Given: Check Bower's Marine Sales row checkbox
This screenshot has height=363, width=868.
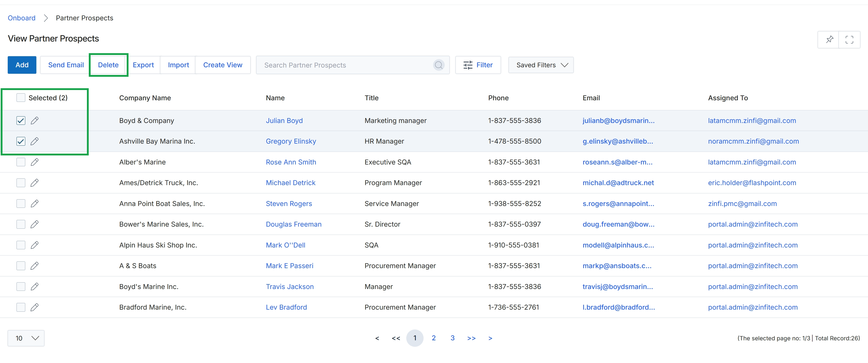Looking at the screenshot, I should [21, 224].
